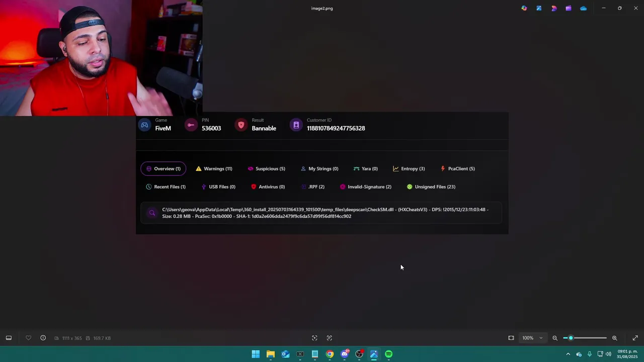Open Outlook from the taskbar
This screenshot has width=644, height=362.
(285, 354)
